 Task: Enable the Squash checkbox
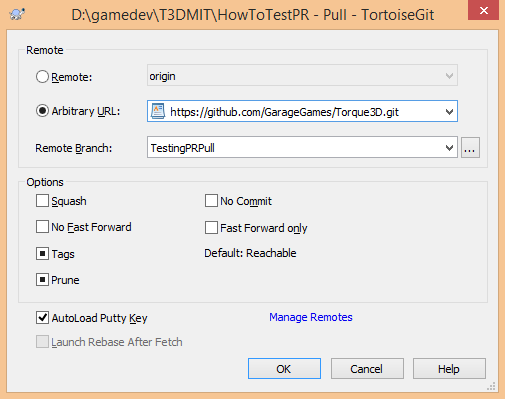tap(42, 201)
